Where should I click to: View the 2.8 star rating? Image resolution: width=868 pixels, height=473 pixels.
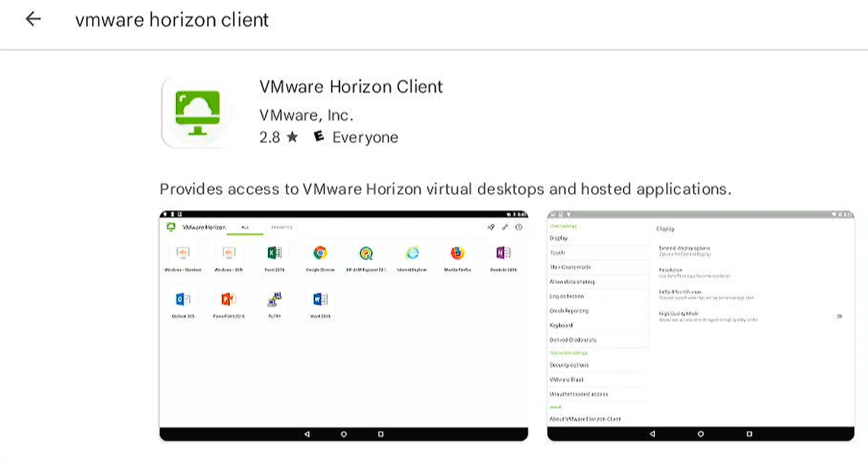(x=270, y=137)
